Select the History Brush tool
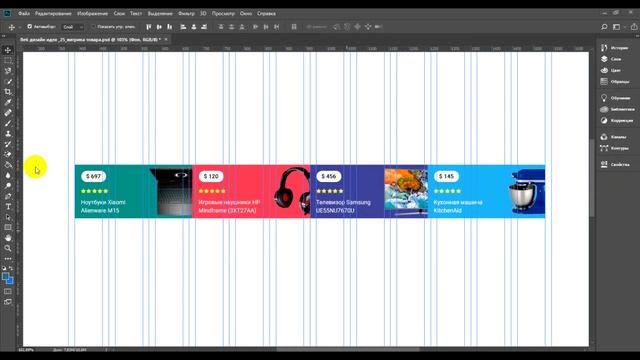Image resolution: width=640 pixels, height=360 pixels. click(8, 144)
